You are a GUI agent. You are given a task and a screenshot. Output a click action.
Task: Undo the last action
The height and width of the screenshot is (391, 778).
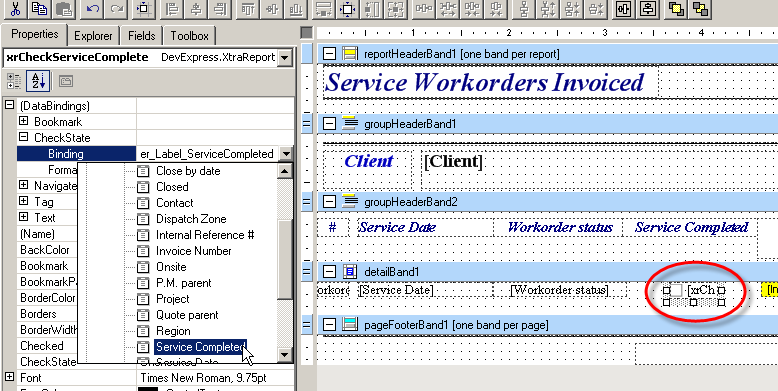93,8
